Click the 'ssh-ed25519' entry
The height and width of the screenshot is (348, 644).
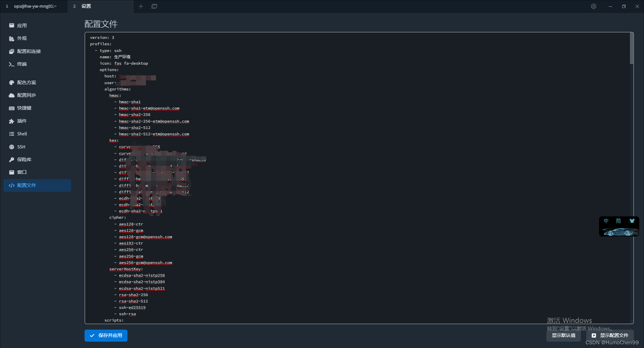[132, 307]
